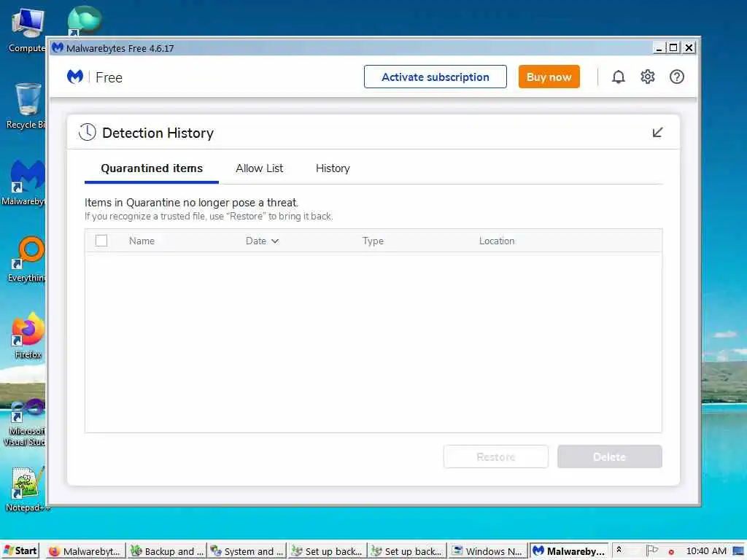Viewport: 747px width, 560px height.
Task: Click the red dot tray icon
Action: click(671, 551)
